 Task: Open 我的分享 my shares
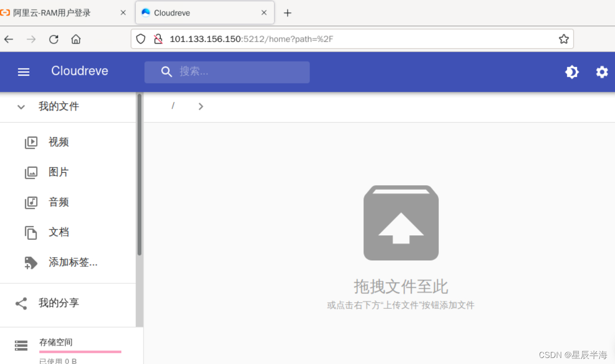point(59,303)
